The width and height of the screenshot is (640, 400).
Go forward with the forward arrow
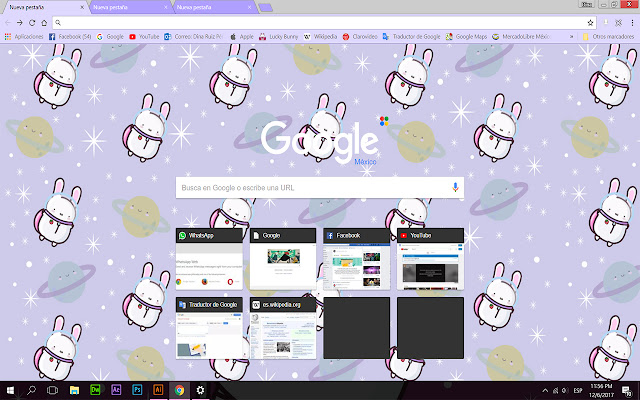pyautogui.click(x=20, y=23)
